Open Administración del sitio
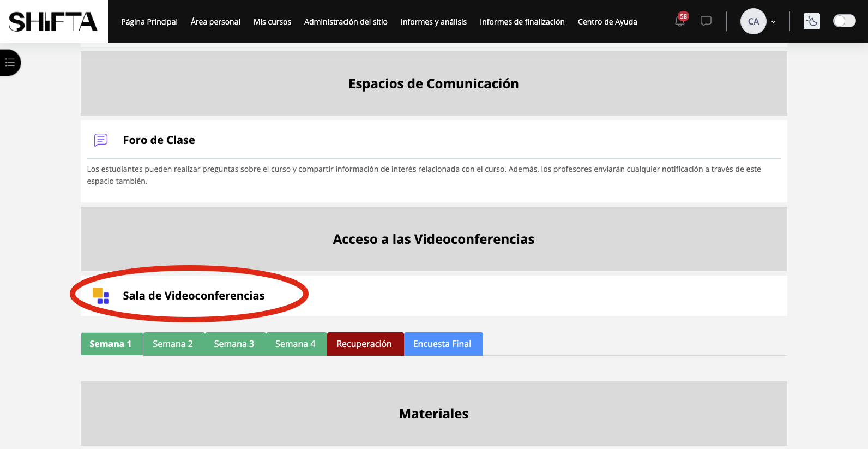 point(346,22)
